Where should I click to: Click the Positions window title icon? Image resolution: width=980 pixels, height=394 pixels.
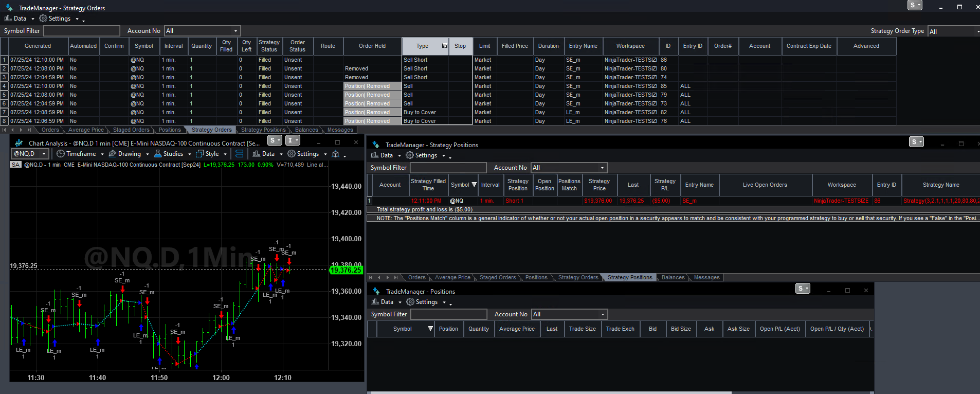coord(376,291)
